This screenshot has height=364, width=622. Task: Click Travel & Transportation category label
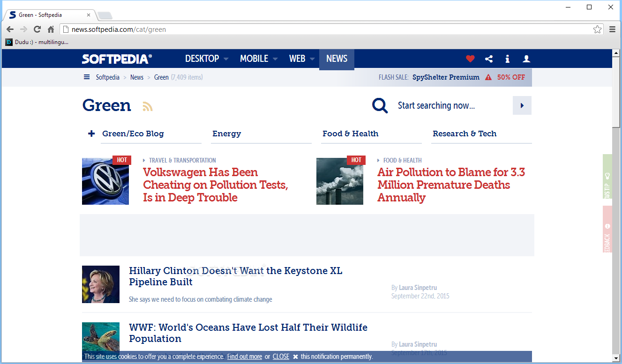[182, 160]
